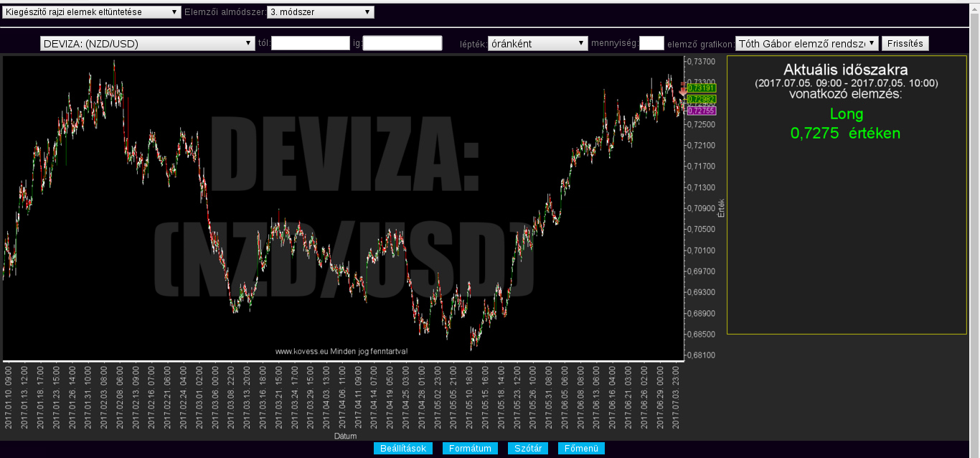
Task: Open Beállítások at the bottom
Action: pyautogui.click(x=403, y=449)
